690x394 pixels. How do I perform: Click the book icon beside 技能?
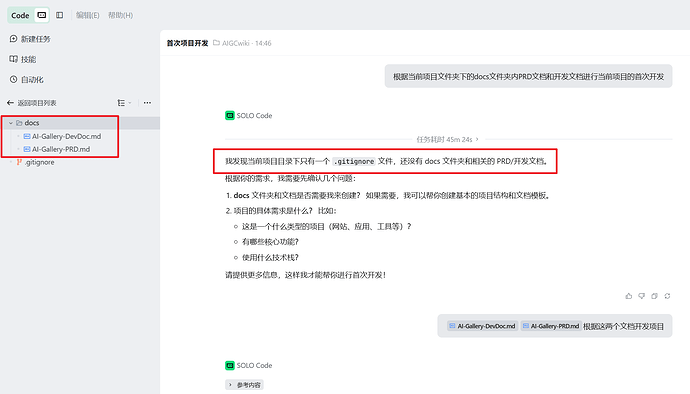click(13, 59)
